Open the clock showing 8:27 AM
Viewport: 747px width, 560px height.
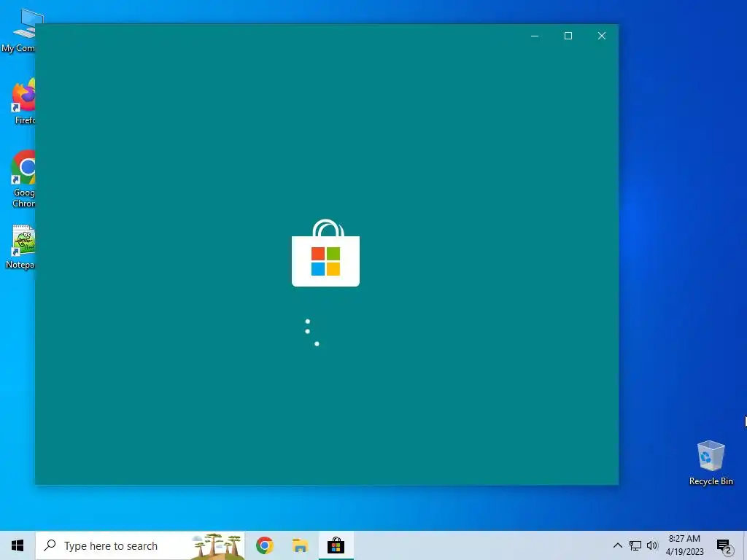point(684,545)
